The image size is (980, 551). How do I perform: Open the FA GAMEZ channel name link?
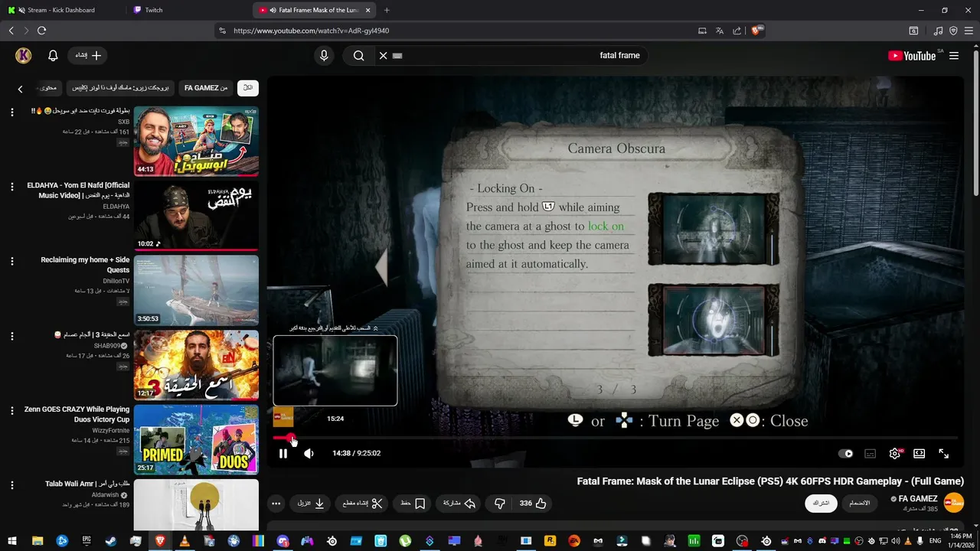[917, 499]
